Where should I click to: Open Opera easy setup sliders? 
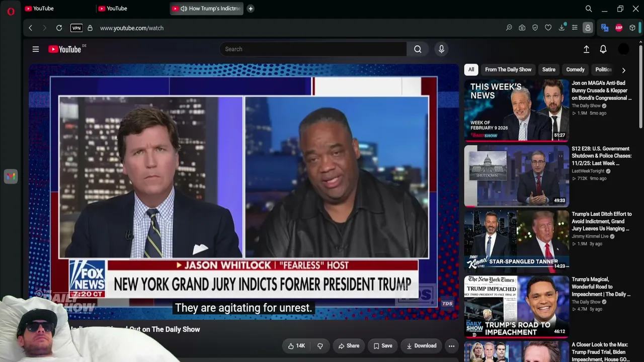click(575, 28)
